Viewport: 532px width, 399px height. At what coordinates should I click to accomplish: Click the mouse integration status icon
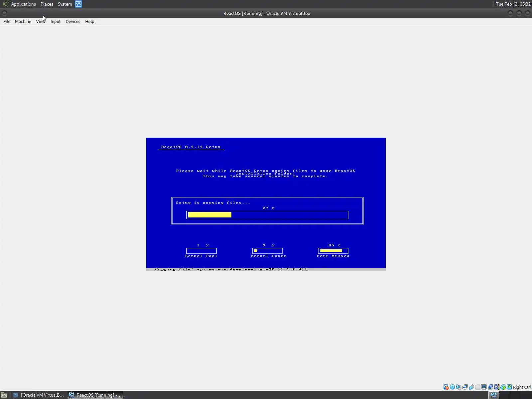pyautogui.click(x=503, y=387)
